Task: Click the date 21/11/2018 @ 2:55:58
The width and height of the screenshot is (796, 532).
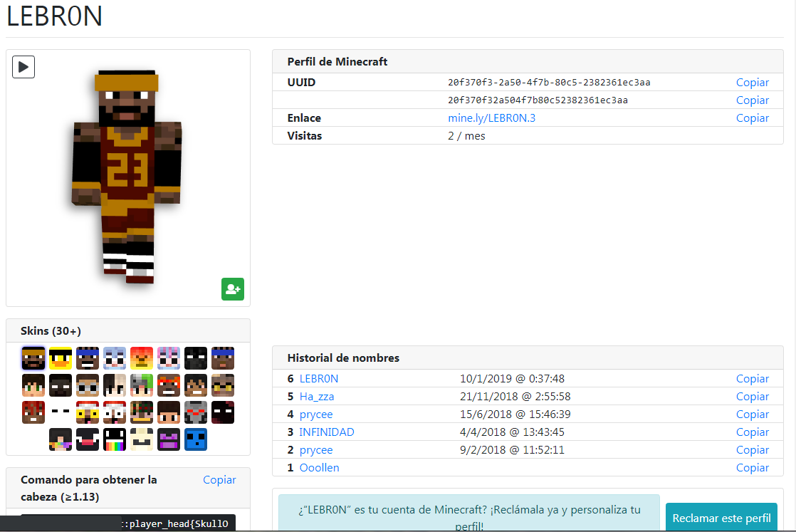Action: pyautogui.click(x=515, y=397)
